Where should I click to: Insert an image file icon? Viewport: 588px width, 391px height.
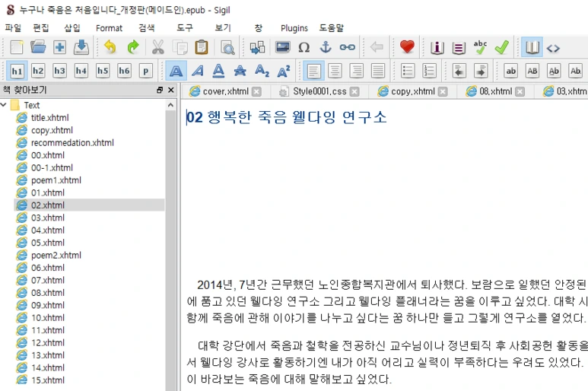tap(282, 47)
